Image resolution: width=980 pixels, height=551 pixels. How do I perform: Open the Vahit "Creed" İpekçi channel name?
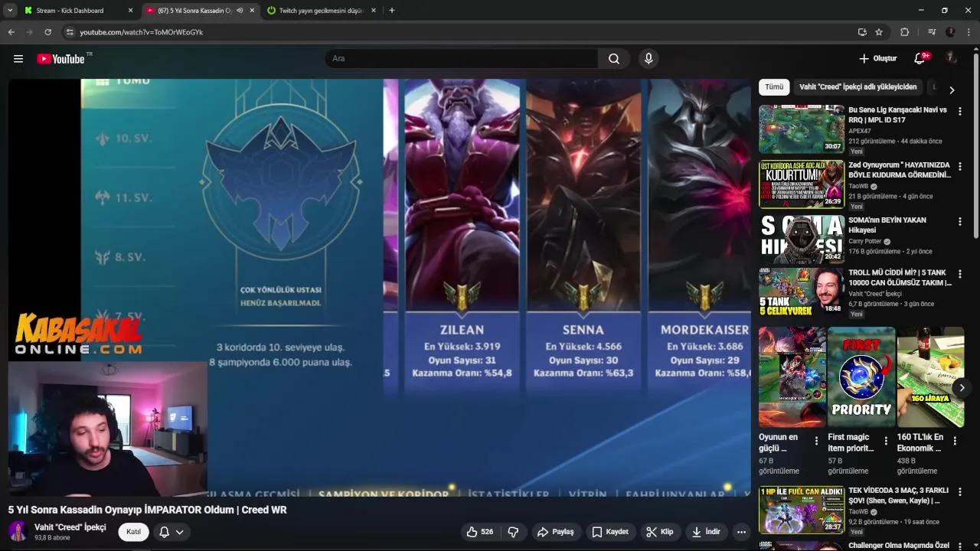[x=70, y=527]
